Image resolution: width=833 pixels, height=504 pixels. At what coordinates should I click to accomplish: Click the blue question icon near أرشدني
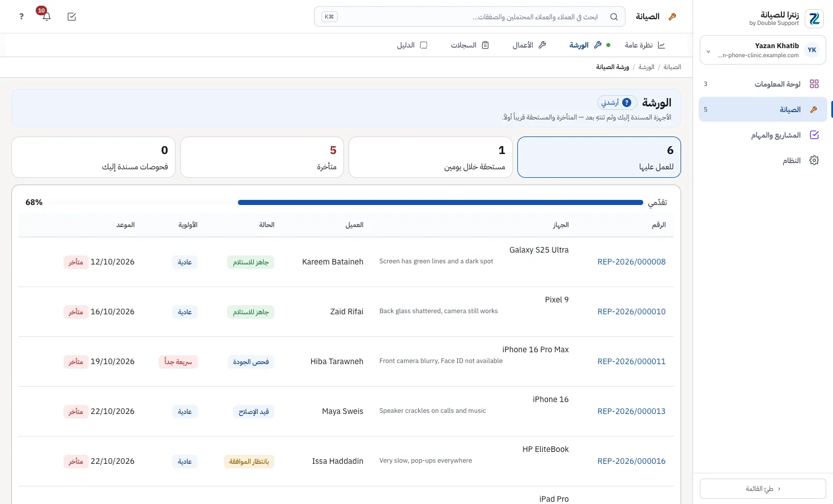click(x=627, y=102)
